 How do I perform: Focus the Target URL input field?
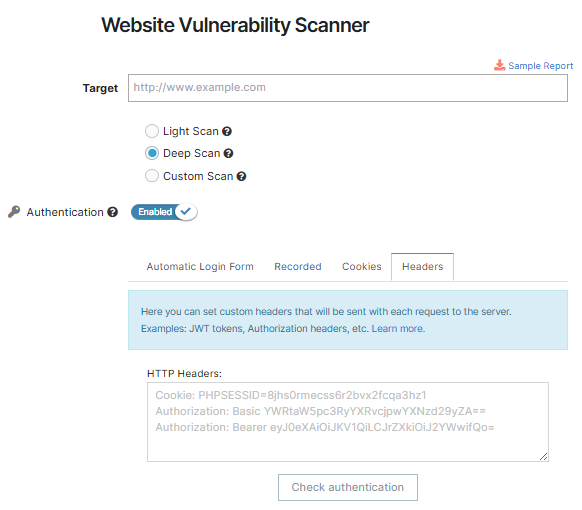coord(348,88)
